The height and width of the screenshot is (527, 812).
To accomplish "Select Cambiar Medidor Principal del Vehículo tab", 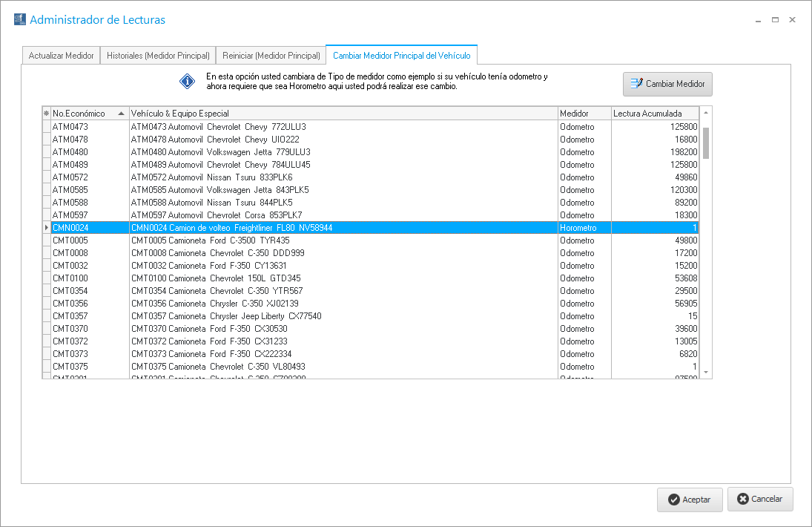I will click(x=401, y=56).
